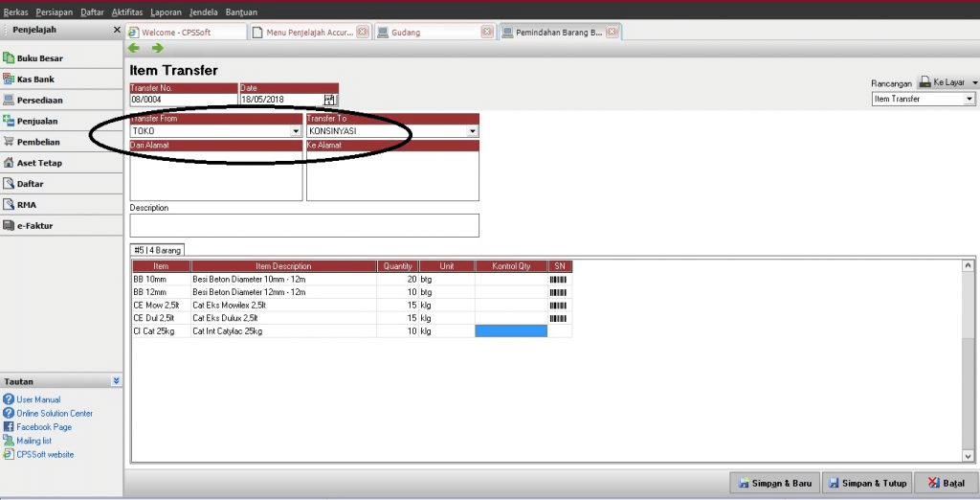Click the green back arrow icon
This screenshot has width=980, height=500.
coord(134,48)
